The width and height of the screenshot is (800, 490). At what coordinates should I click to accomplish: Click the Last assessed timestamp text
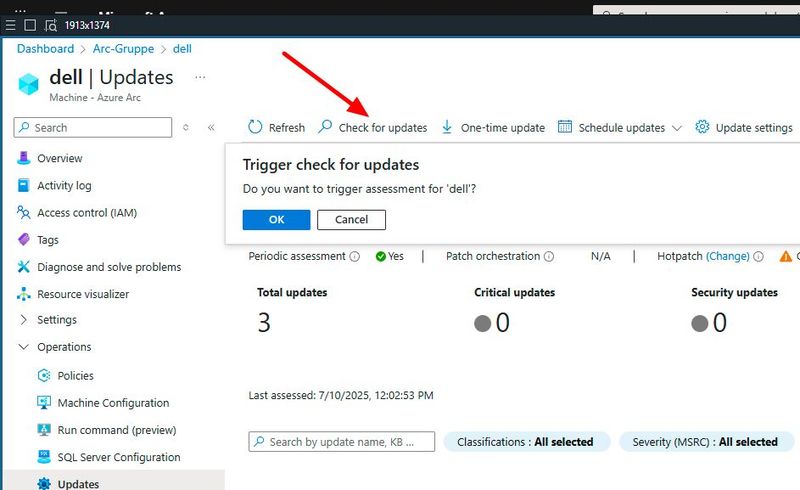point(341,395)
